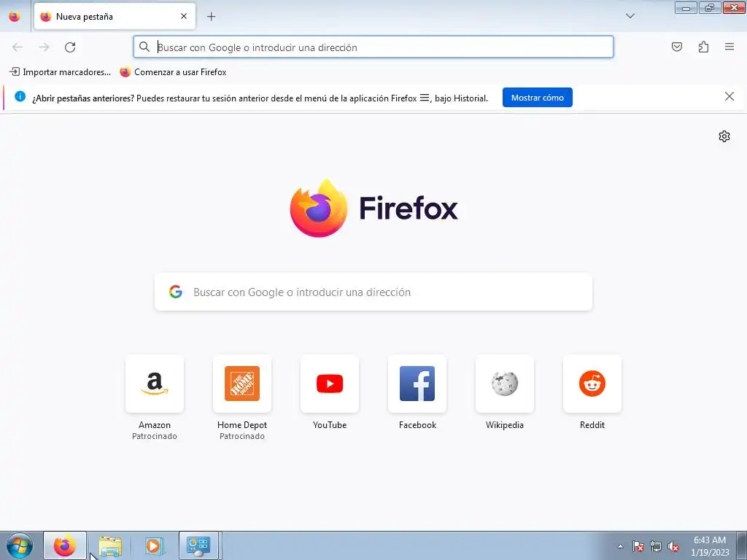Show hidden tray icons arrow

620,546
